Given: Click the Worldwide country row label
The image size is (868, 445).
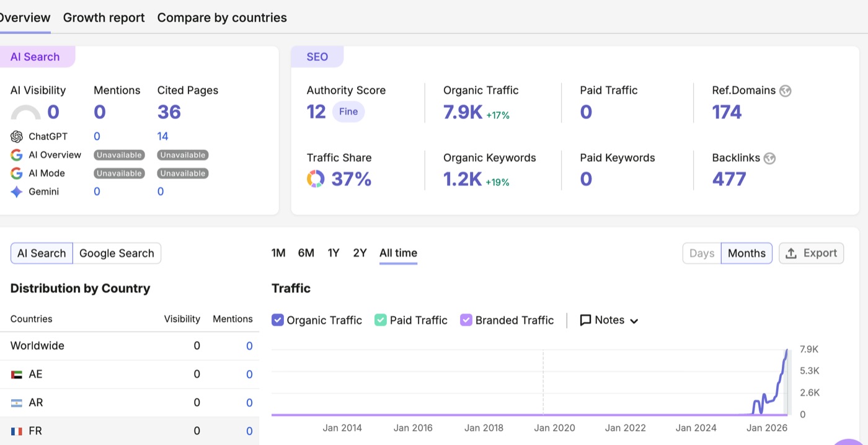Looking at the screenshot, I should 37,346.
